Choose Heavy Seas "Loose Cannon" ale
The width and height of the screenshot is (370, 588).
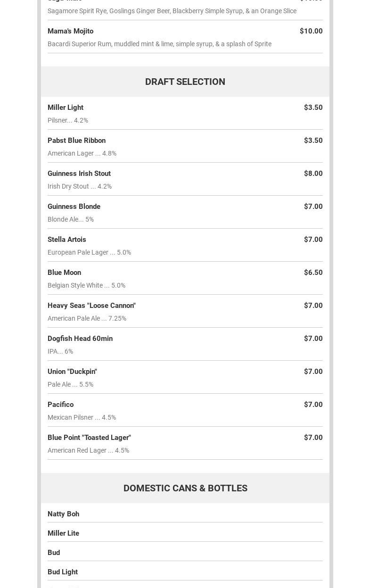(x=91, y=306)
